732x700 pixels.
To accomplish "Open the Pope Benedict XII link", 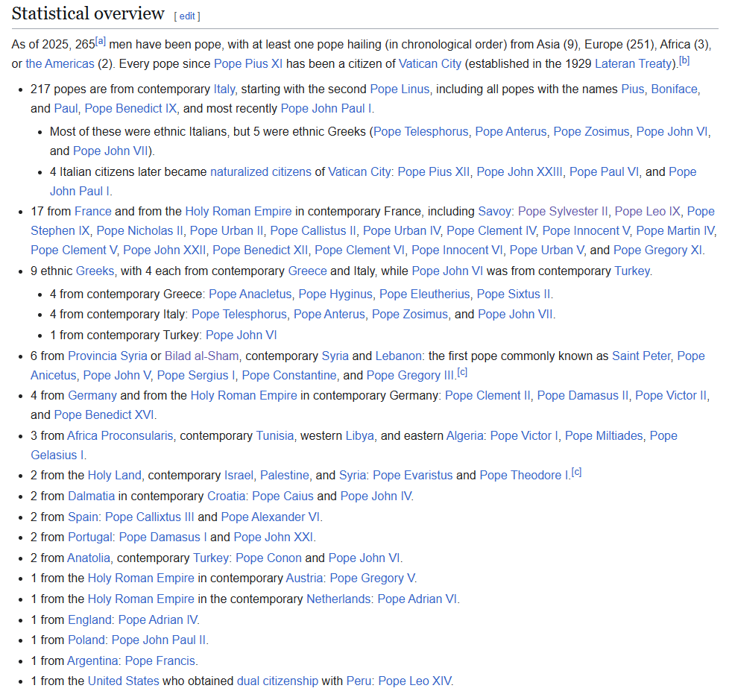I will click(260, 250).
